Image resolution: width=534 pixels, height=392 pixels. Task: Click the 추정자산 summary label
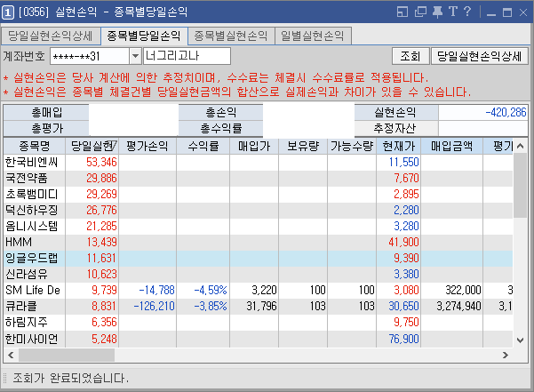396,128
